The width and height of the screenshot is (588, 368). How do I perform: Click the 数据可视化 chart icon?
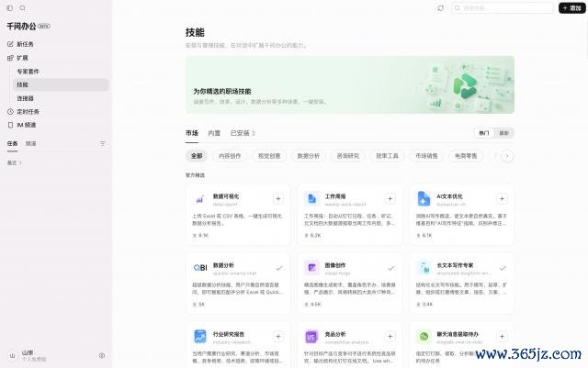point(200,199)
